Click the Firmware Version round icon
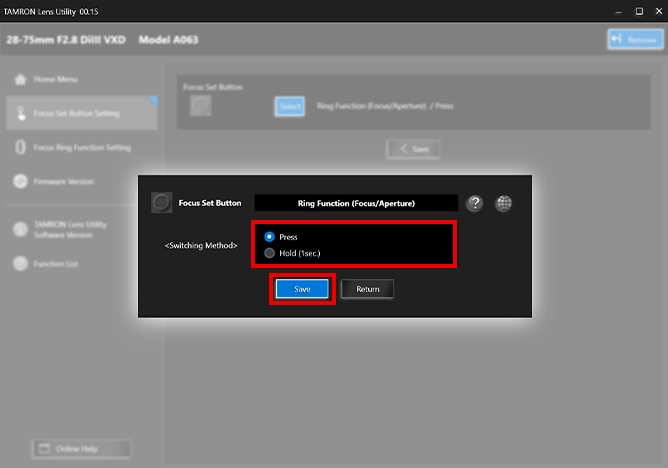 point(20,181)
